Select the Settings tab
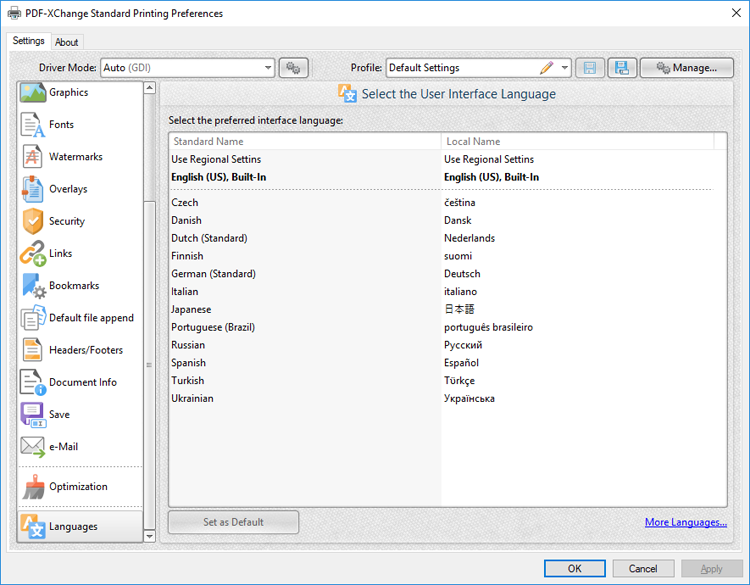750x585 pixels. 29,41
